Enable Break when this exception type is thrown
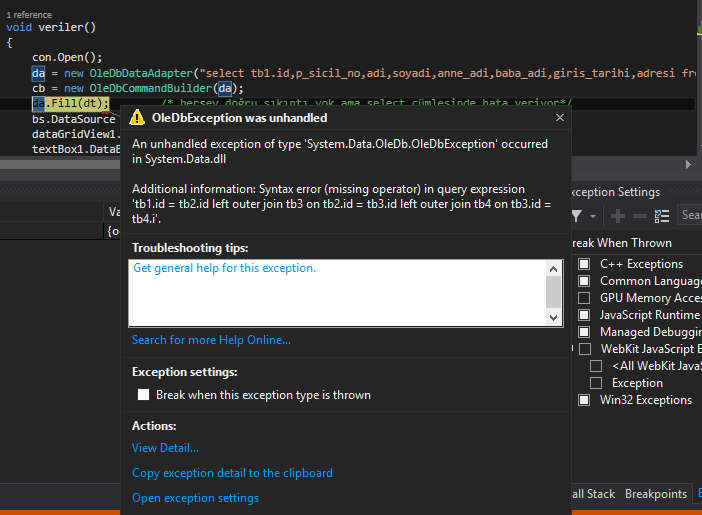This screenshot has height=515, width=702. (x=143, y=395)
